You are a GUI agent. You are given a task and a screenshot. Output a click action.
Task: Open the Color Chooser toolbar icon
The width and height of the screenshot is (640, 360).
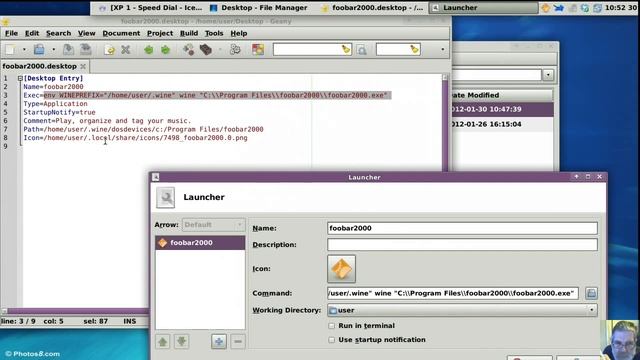click(258, 50)
